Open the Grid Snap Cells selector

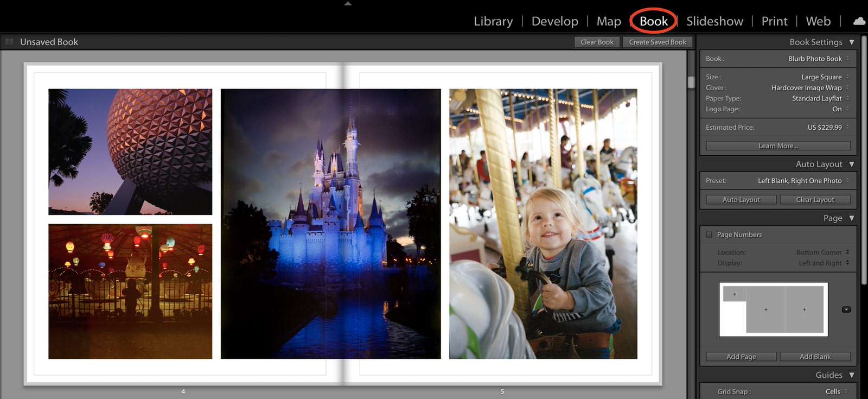pos(835,391)
